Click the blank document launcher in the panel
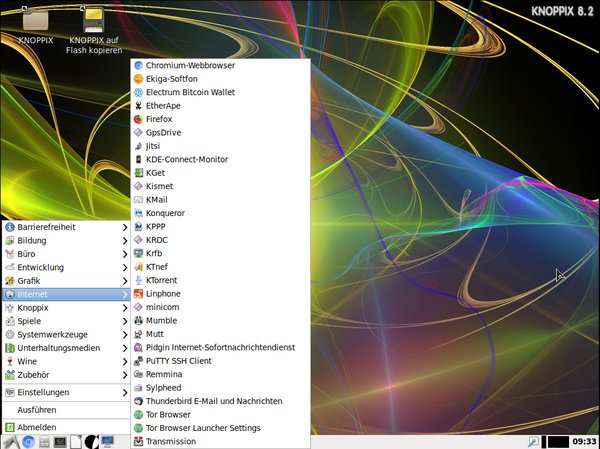The image size is (600, 449). [75, 442]
